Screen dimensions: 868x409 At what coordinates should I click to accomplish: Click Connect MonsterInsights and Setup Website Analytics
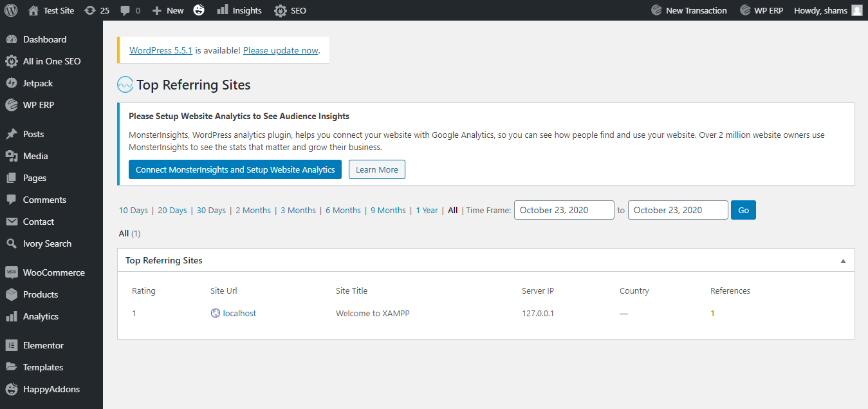[235, 169]
